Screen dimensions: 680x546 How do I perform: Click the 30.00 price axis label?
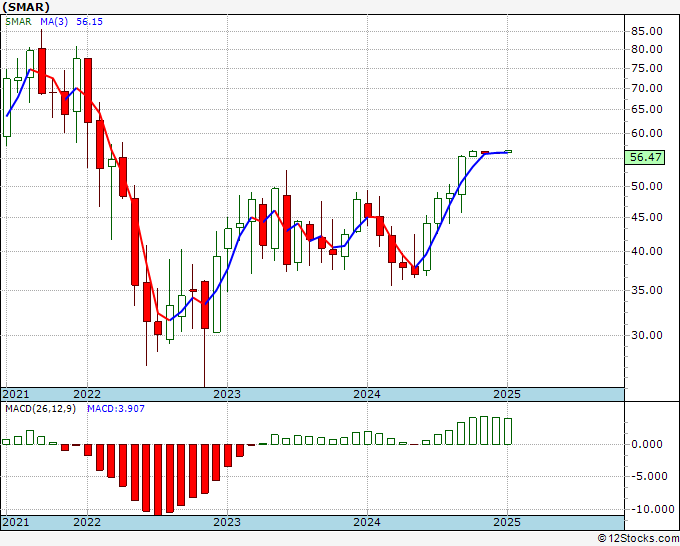[647, 335]
